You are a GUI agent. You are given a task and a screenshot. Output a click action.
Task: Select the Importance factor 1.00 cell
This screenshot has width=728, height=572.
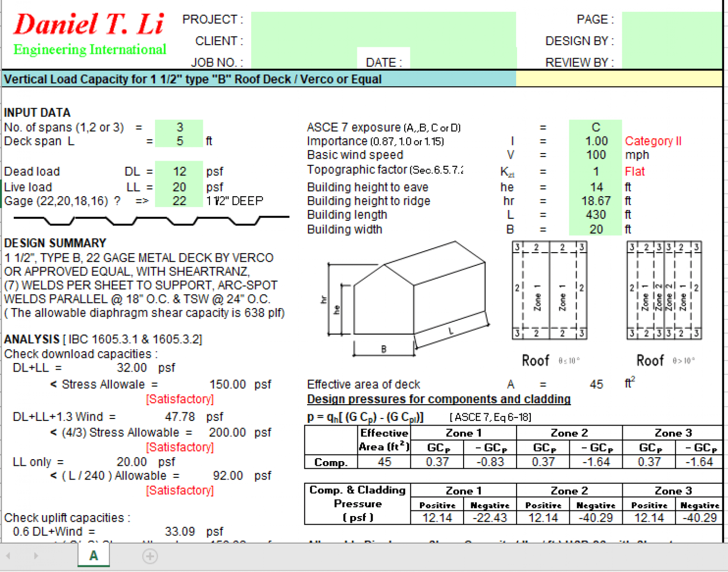596,141
